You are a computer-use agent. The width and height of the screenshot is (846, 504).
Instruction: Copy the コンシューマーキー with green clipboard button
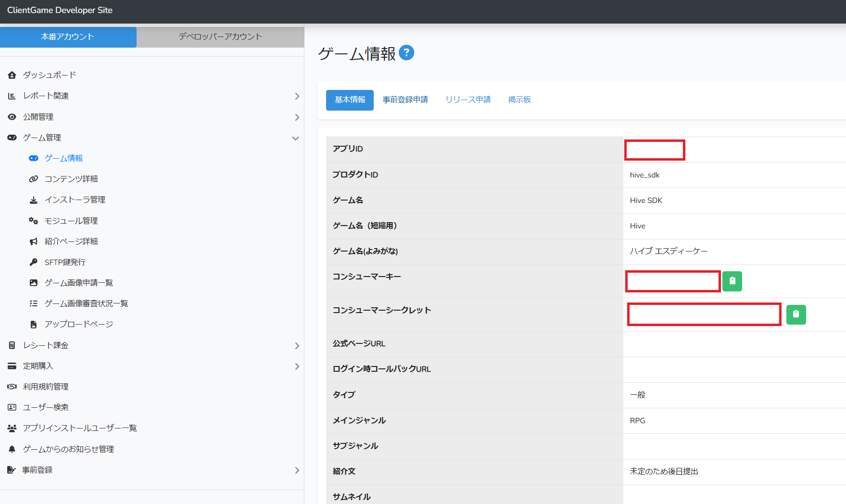(x=732, y=281)
